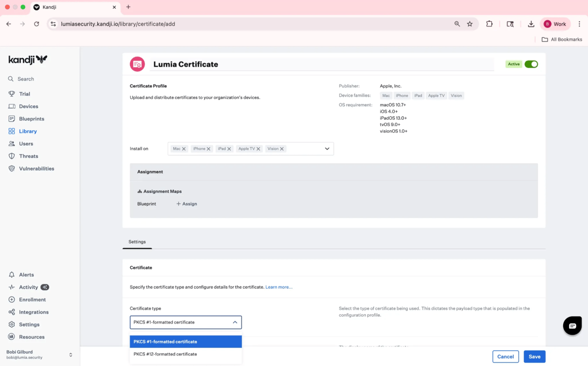The width and height of the screenshot is (588, 366).
Task: Open the All Bookmarks folder
Action: [562, 40]
